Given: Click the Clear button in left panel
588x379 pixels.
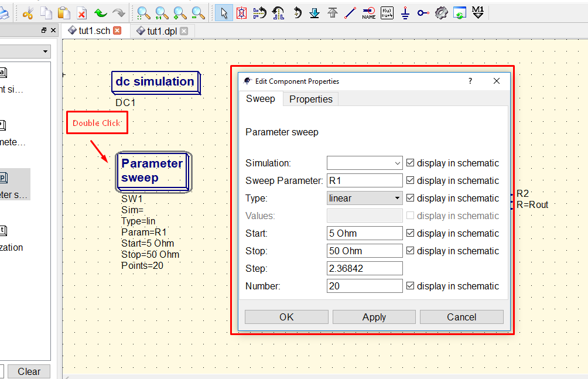Looking at the screenshot, I should point(29,371).
